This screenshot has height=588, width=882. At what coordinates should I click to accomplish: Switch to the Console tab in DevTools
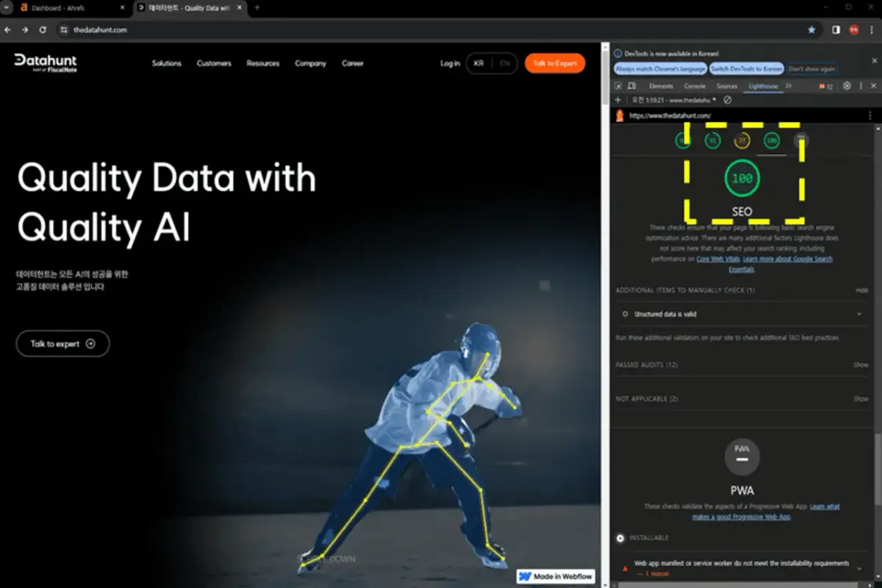[x=695, y=86]
